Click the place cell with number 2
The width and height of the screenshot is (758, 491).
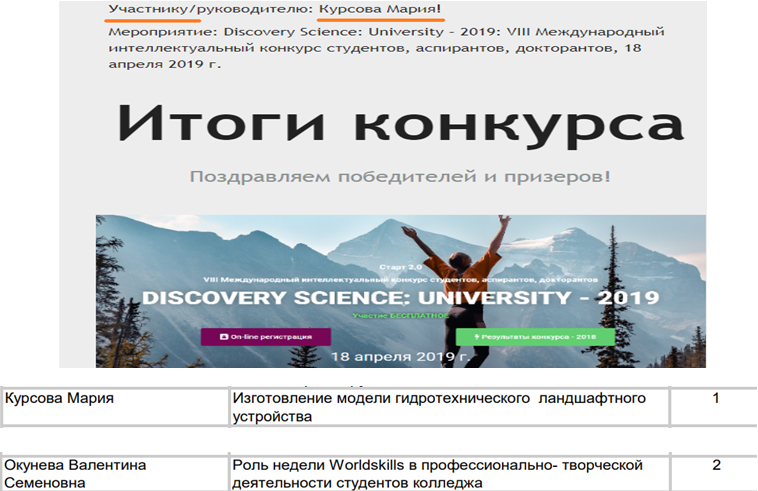pyautogui.click(x=714, y=473)
